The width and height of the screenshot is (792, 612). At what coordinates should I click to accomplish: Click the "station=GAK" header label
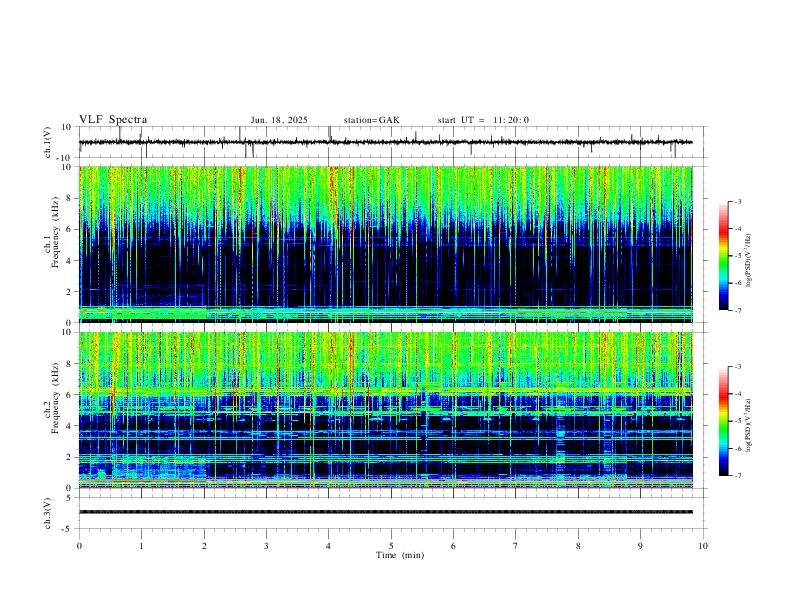[371, 120]
